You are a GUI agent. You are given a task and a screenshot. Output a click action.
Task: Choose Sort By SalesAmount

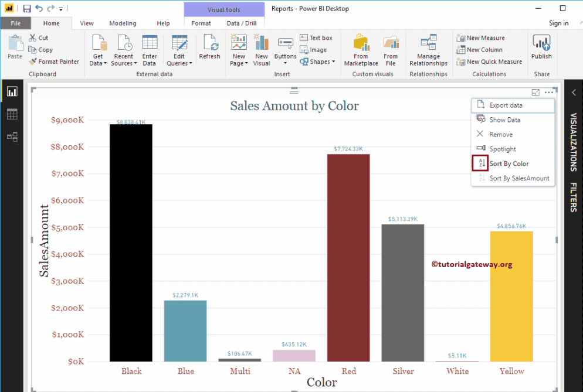click(x=513, y=178)
